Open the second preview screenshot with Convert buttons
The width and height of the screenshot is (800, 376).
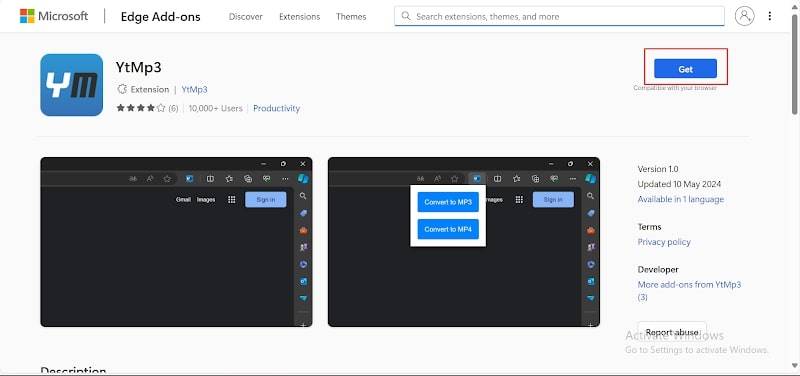tap(464, 242)
